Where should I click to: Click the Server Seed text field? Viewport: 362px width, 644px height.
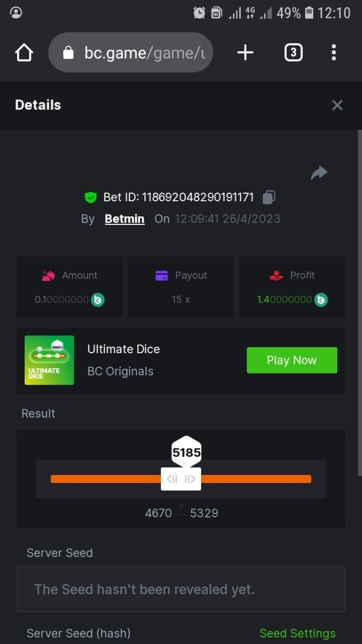click(181, 589)
